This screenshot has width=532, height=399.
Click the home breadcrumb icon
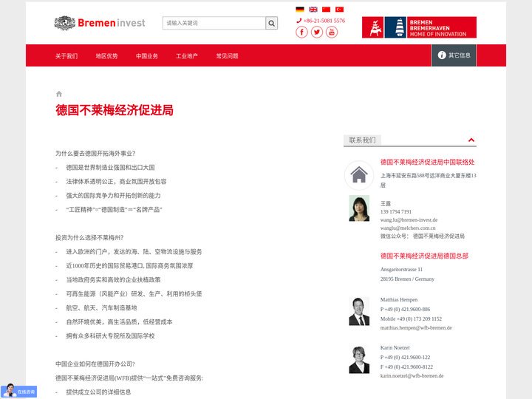[59, 94]
